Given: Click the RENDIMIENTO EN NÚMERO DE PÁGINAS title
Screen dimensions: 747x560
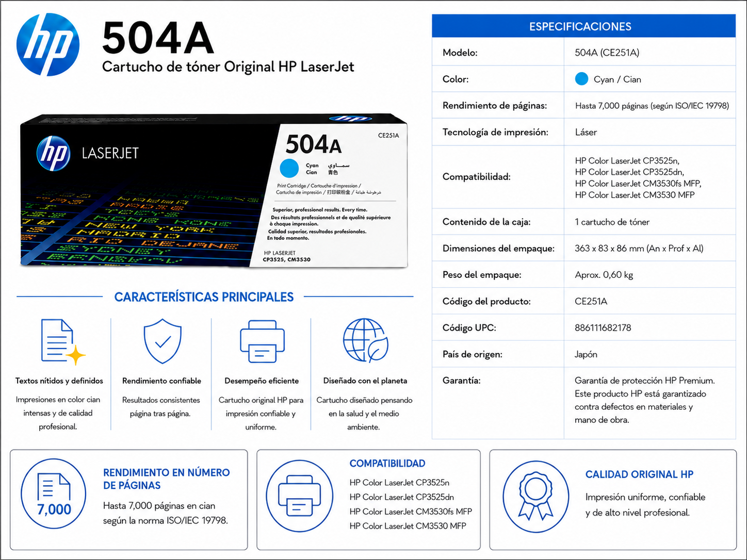Looking at the screenshot, I should (166, 479).
